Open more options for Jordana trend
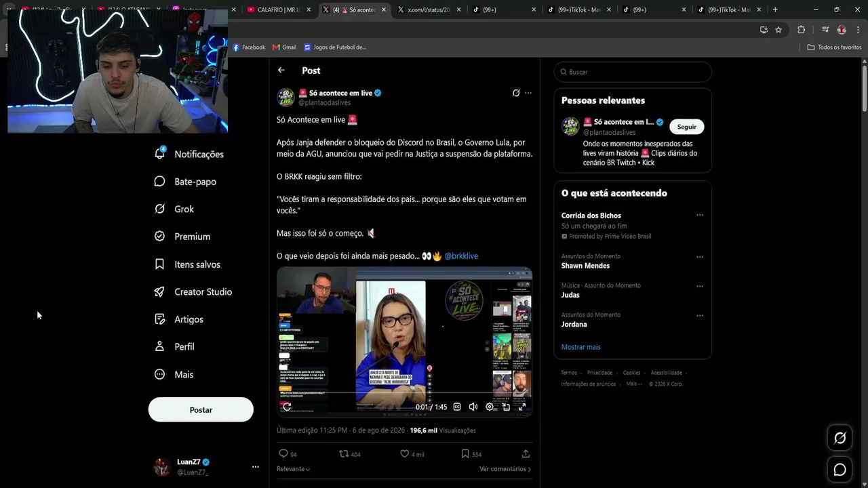Viewport: 868px width, 488px height. tap(700, 315)
